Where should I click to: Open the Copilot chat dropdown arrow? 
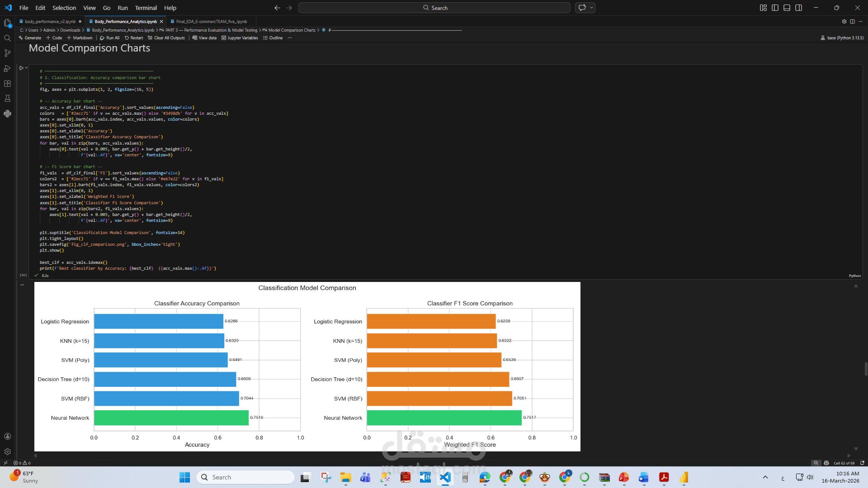[591, 8]
